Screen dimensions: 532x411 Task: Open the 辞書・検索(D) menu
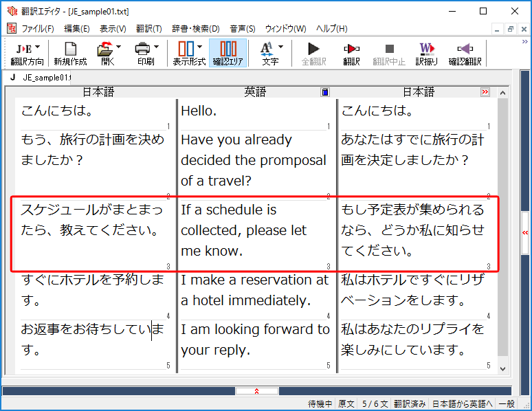(x=196, y=29)
